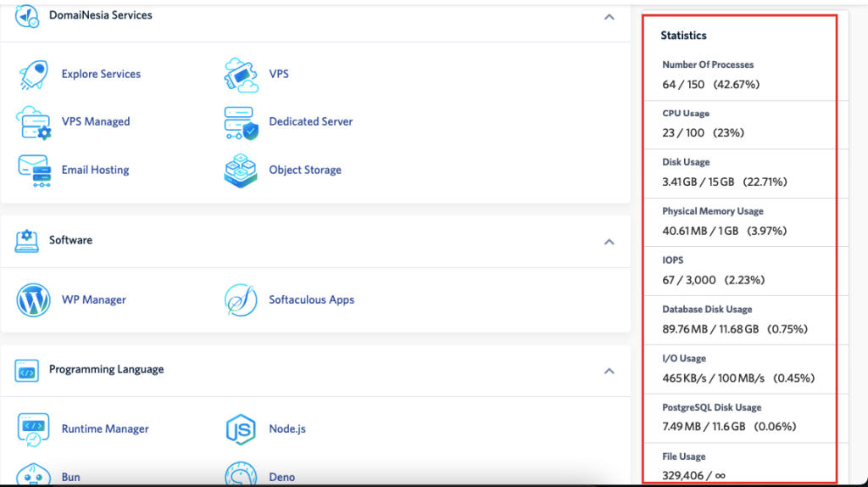The image size is (868, 487).
Task: Open the Bun link
Action: 70,477
